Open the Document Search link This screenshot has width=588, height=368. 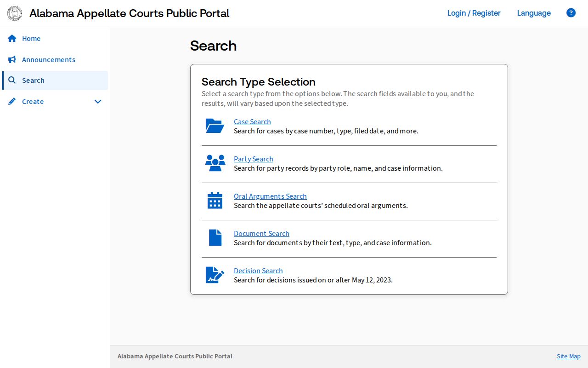[261, 234]
